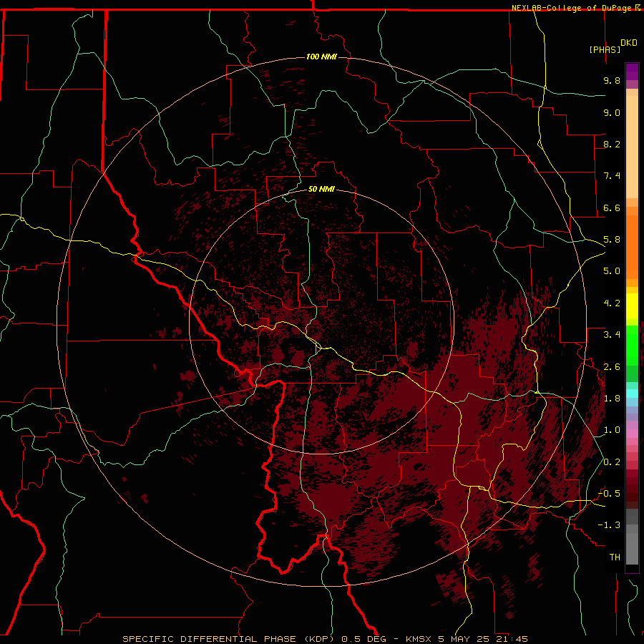
Task: Click the cyan swatch in the color bar
Action: [x=632, y=394]
